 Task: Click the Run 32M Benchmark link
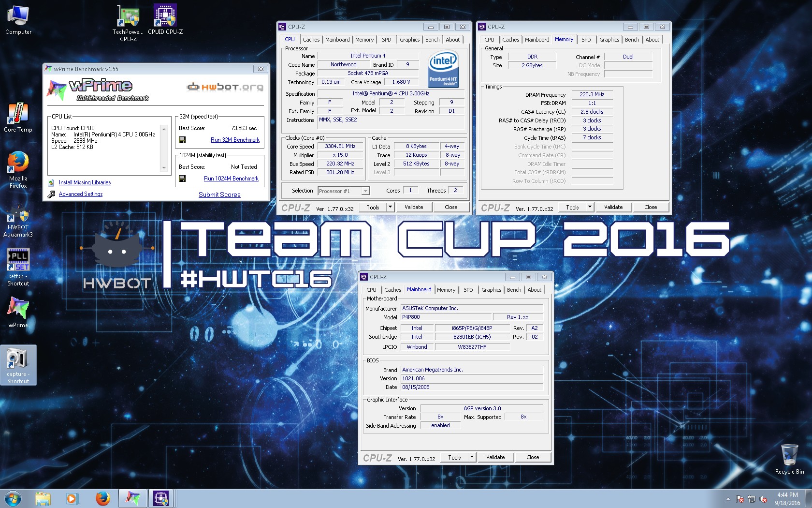coord(235,140)
